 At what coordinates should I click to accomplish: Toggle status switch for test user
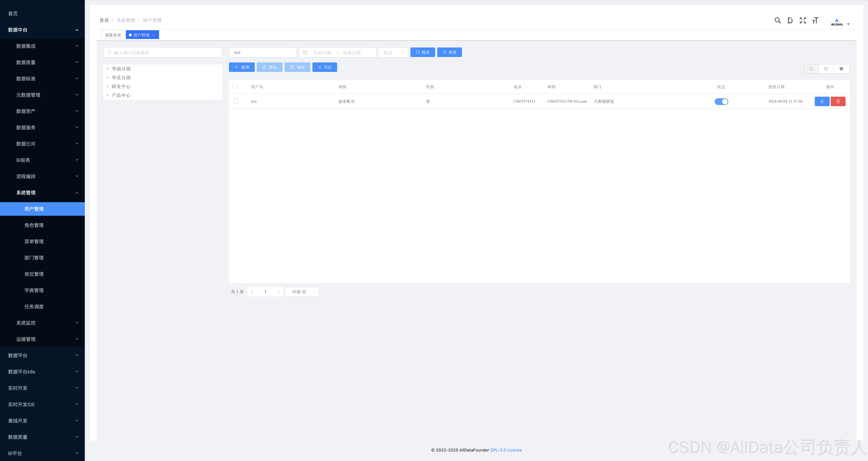tap(721, 101)
